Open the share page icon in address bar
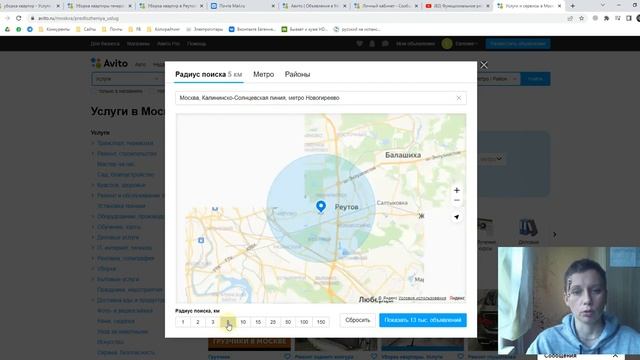640x360 pixels. tap(570, 18)
